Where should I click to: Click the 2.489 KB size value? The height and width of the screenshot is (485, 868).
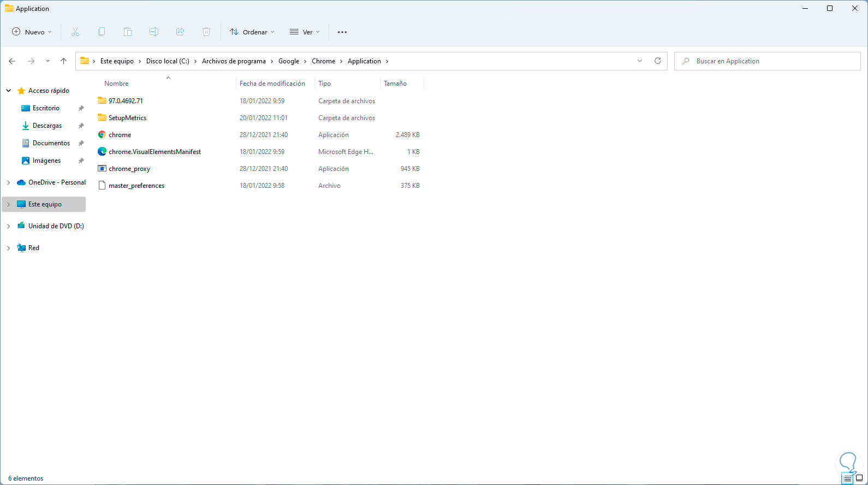pyautogui.click(x=408, y=135)
